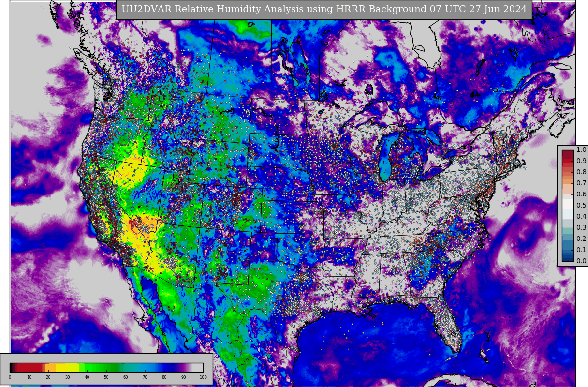The image size is (588, 387).
Task: Click the 70 tick label on humidity colorbar
Action: 145,377
